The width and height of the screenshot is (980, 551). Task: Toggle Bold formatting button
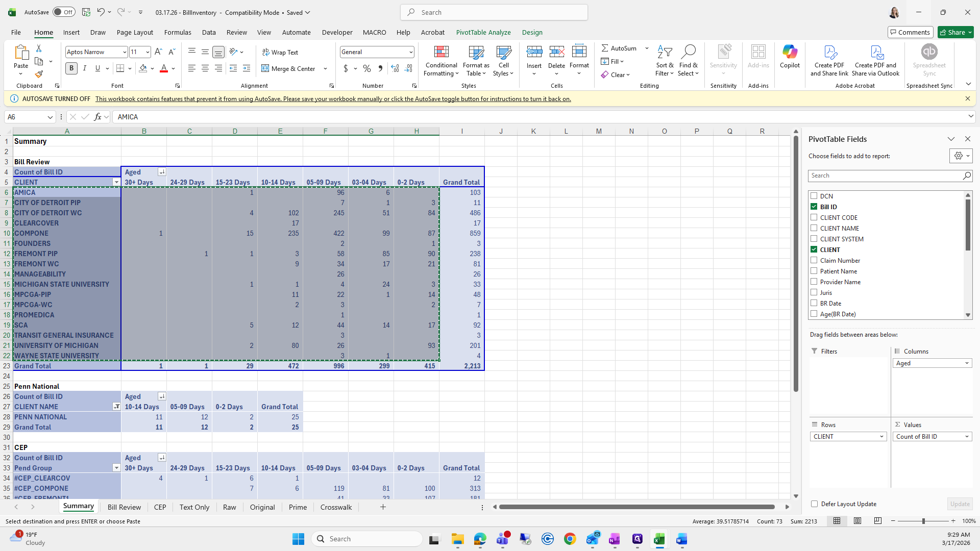pyautogui.click(x=71, y=68)
